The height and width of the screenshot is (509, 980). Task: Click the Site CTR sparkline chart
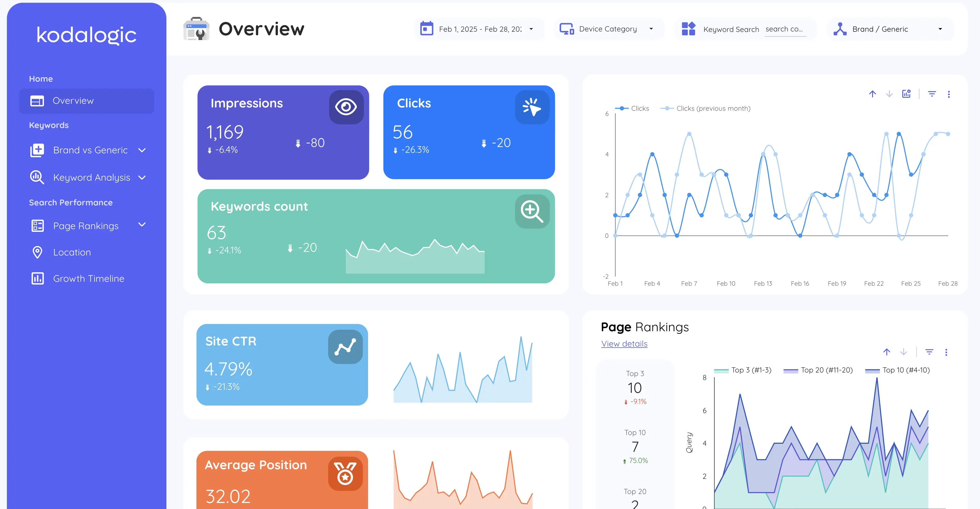(x=463, y=369)
